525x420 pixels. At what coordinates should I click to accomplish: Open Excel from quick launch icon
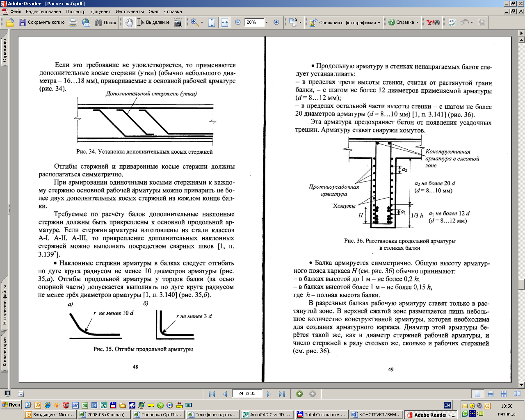85,405
